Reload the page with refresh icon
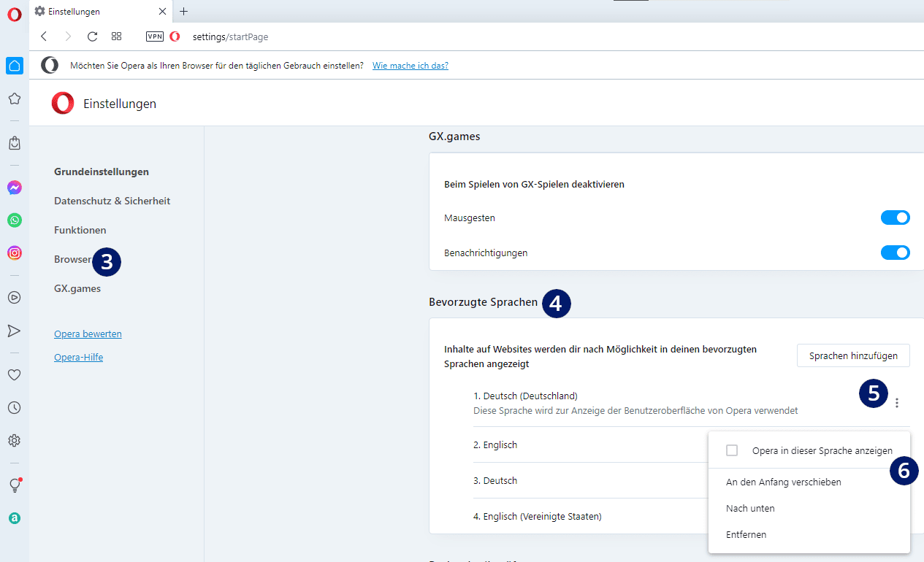 tap(92, 36)
